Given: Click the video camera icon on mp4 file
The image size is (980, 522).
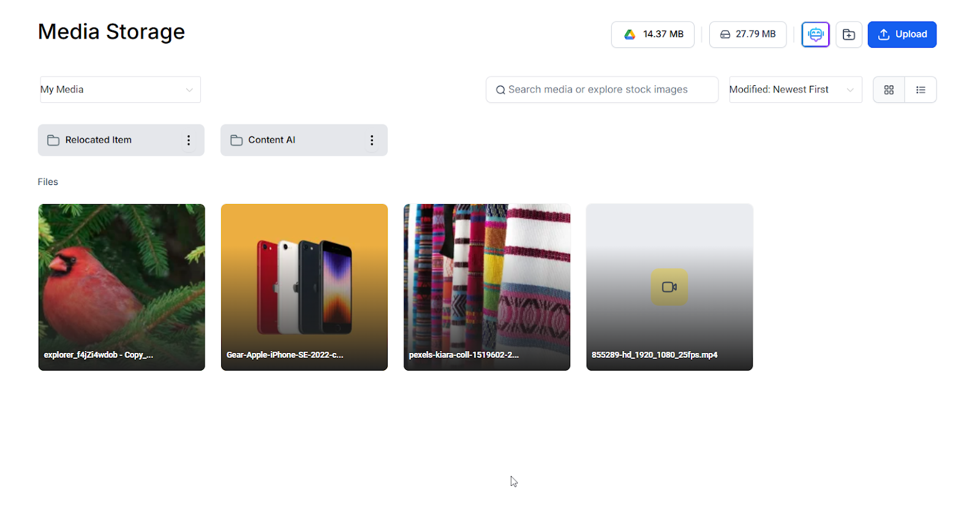Looking at the screenshot, I should coord(669,287).
